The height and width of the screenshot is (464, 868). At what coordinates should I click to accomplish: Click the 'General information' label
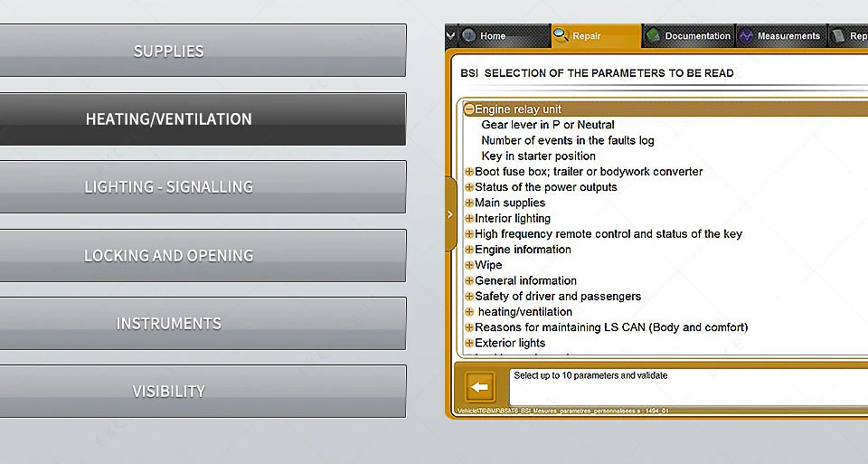pyautogui.click(x=525, y=280)
